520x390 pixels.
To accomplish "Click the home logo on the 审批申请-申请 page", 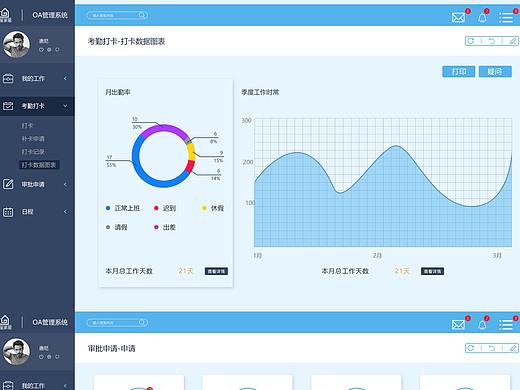I will point(5,322).
